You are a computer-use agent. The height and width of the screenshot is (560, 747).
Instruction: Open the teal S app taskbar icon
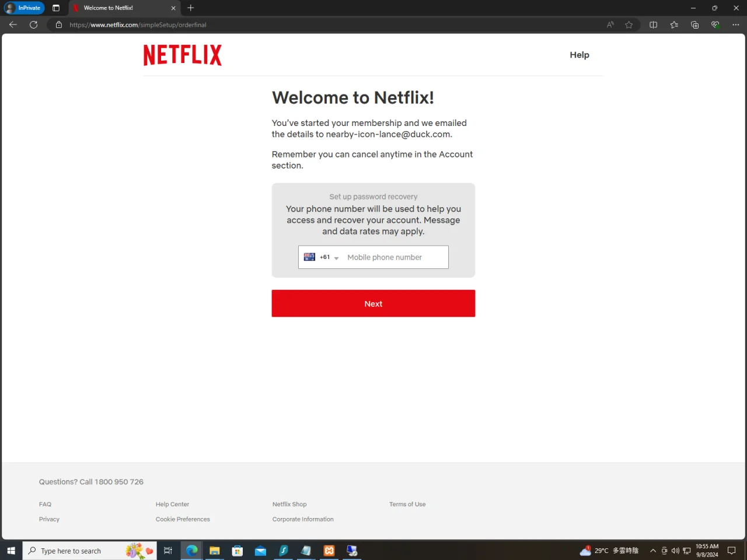tap(284, 551)
